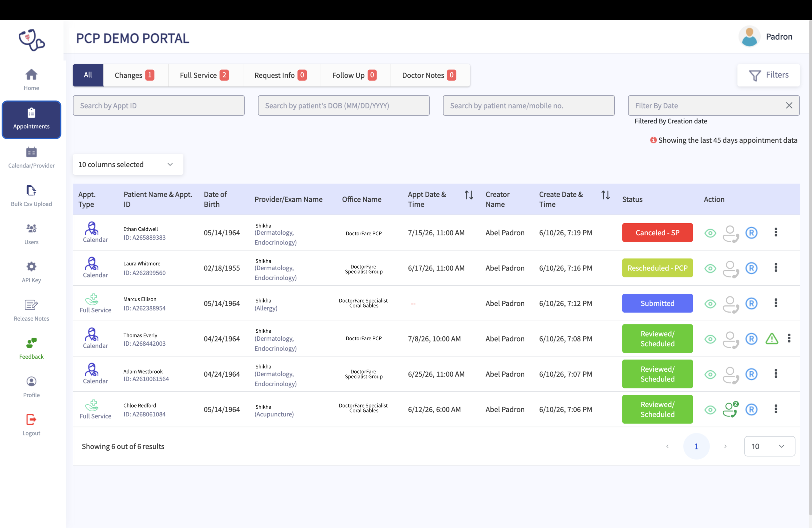The width and height of the screenshot is (812, 528).
Task: Click the Rescheduled - PCP status badge
Action: click(x=657, y=268)
